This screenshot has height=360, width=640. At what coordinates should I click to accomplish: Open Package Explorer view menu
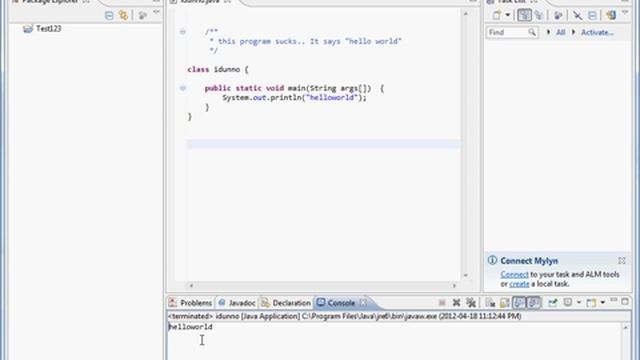[x=156, y=13]
